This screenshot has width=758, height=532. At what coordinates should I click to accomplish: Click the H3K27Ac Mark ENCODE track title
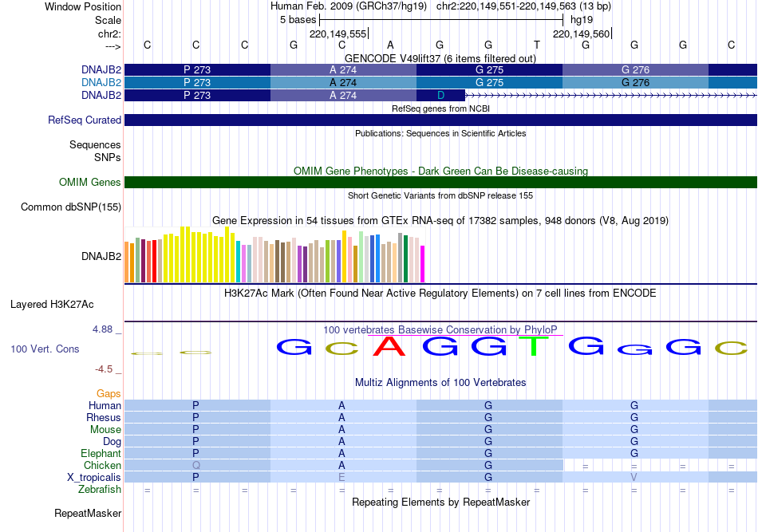[x=440, y=294]
